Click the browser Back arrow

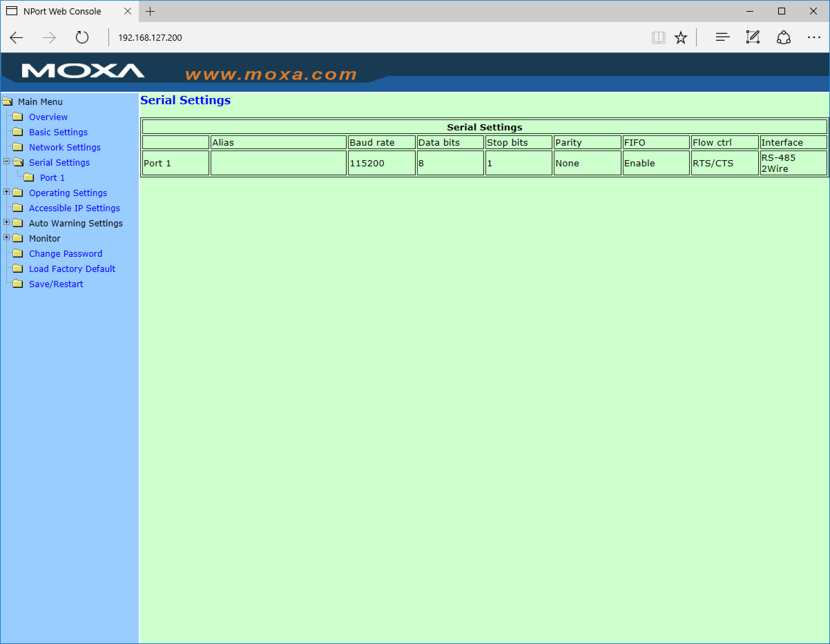[16, 38]
